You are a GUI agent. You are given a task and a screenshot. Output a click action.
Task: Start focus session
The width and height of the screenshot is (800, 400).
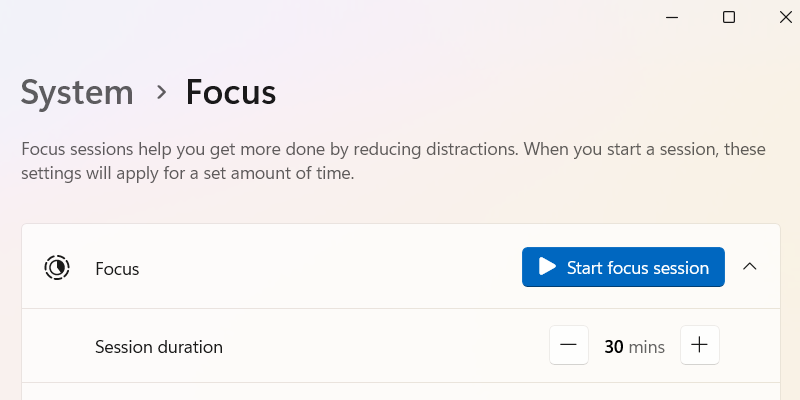623,267
